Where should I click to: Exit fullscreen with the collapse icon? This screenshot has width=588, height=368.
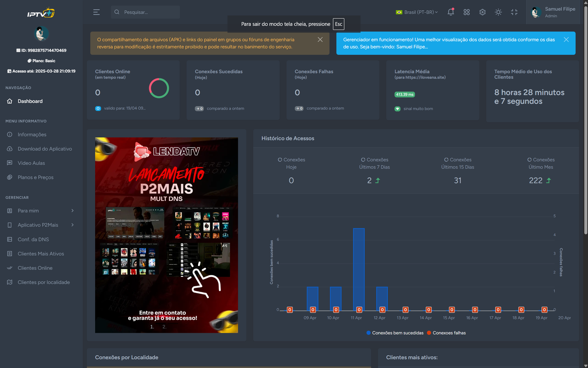pos(514,12)
